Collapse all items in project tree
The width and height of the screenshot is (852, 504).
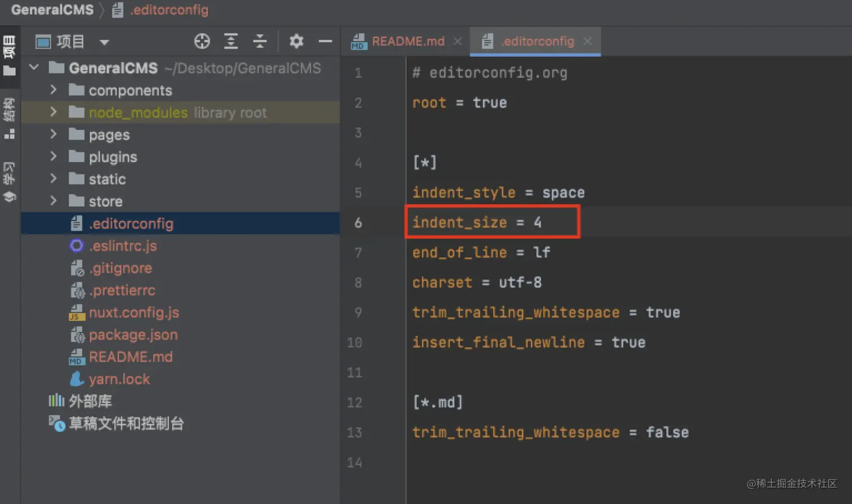(x=260, y=41)
